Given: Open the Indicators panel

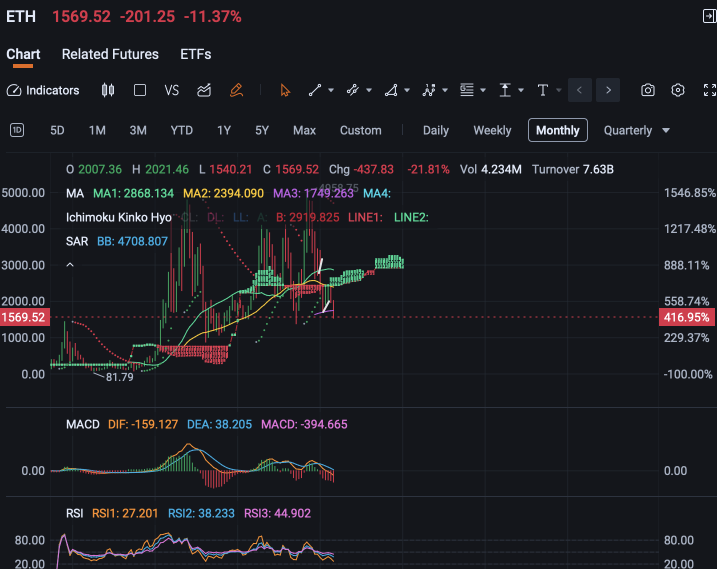Looking at the screenshot, I should pyautogui.click(x=43, y=90).
